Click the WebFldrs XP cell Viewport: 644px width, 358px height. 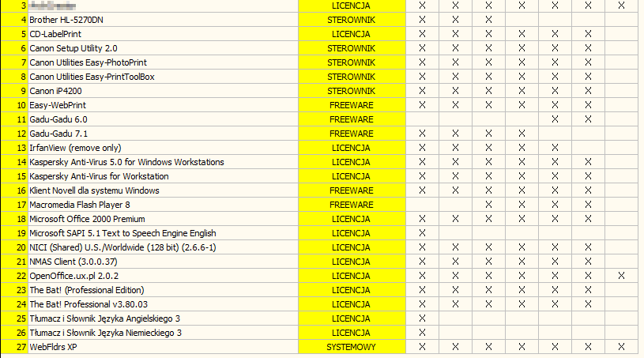click(x=163, y=347)
